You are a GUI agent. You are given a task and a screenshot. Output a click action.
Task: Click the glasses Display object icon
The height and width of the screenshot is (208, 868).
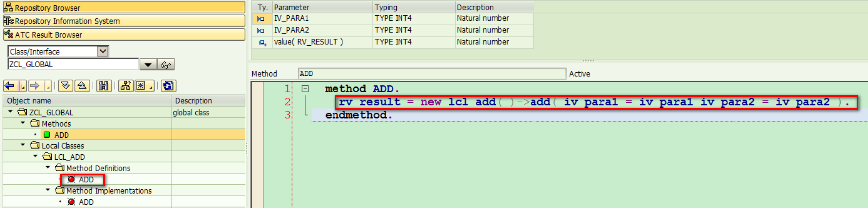166,65
